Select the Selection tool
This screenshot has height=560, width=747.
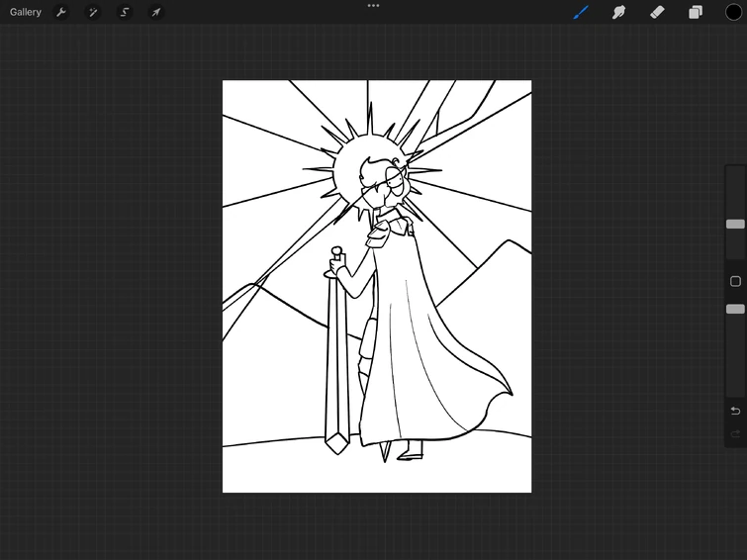[x=125, y=12]
